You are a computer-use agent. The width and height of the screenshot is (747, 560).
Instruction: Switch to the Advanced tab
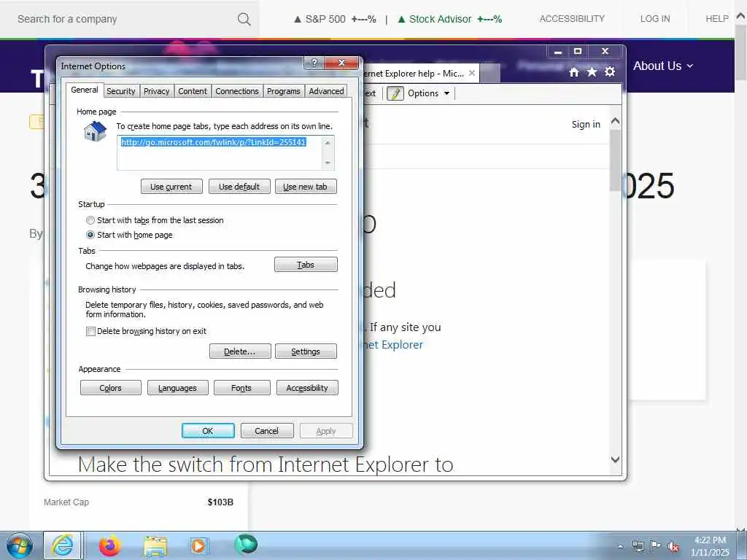pyautogui.click(x=326, y=91)
